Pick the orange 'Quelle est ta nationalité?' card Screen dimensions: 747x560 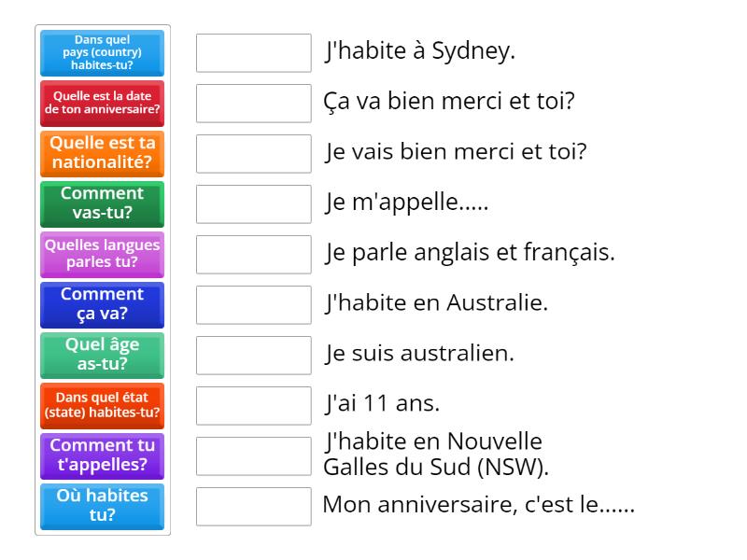tap(102, 154)
